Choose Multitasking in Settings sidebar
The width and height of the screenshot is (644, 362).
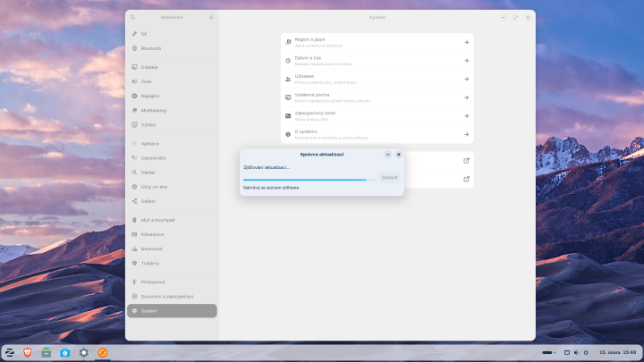click(172, 111)
